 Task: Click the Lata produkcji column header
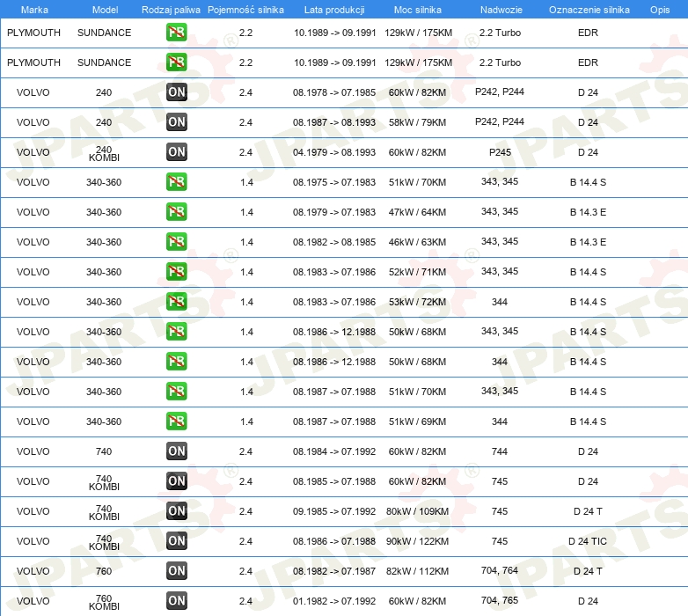[334, 10]
